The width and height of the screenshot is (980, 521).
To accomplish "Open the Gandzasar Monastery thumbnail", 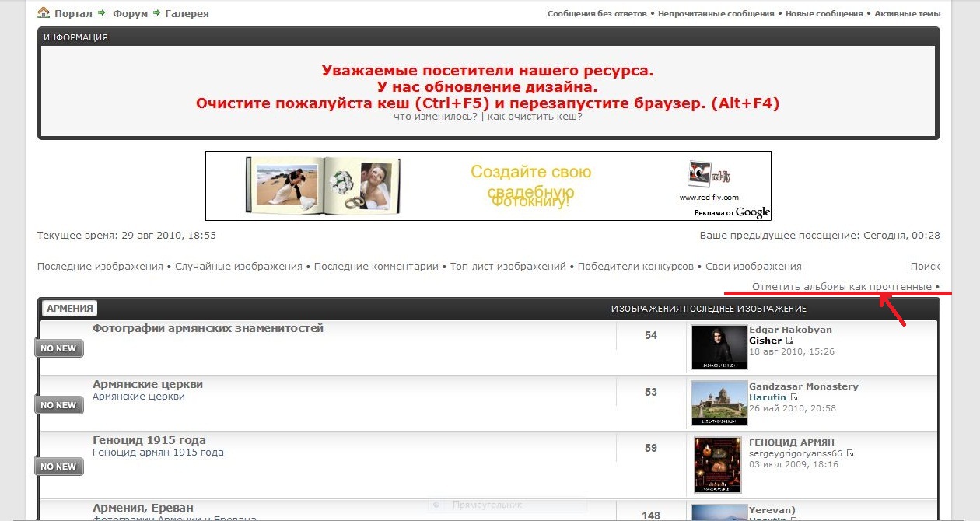I will pyautogui.click(x=714, y=403).
